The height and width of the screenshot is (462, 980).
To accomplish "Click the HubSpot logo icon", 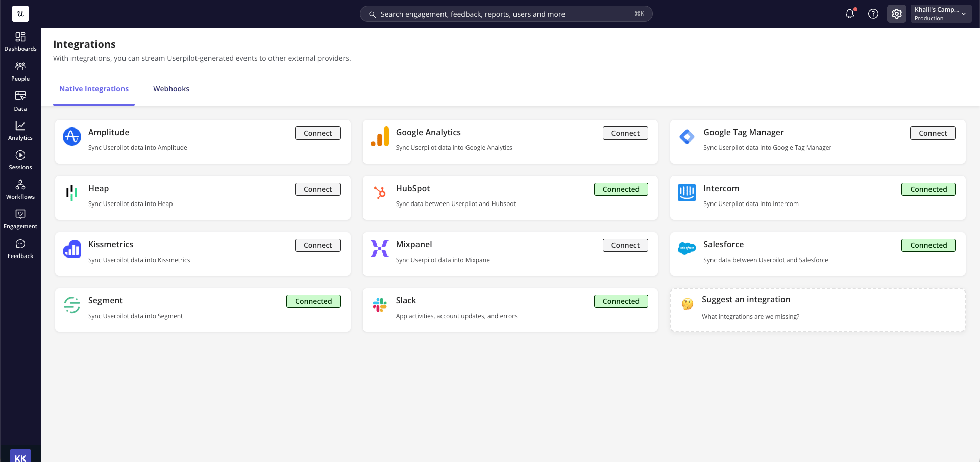I will (x=380, y=192).
